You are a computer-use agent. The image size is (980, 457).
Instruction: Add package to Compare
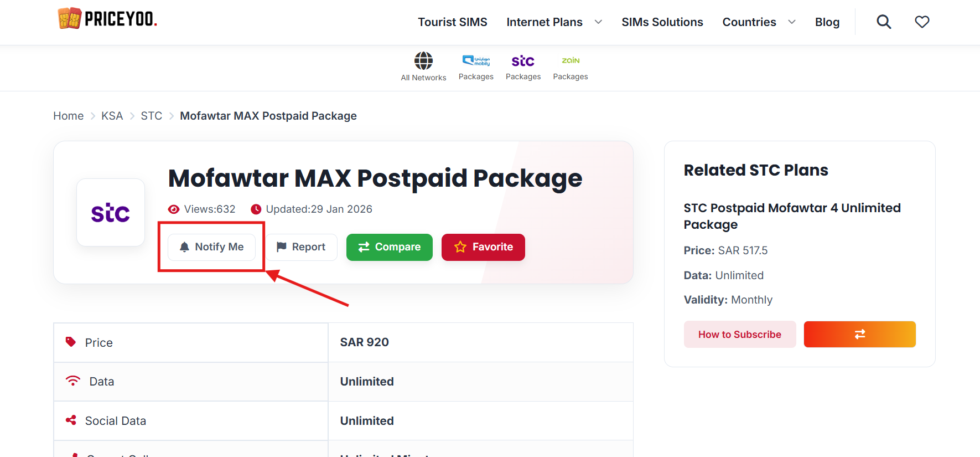tap(390, 247)
